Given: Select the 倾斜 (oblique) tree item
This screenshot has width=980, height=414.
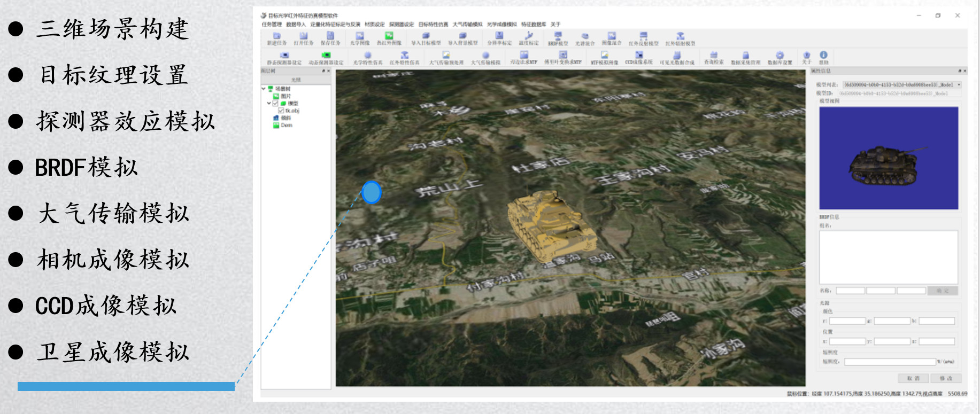Looking at the screenshot, I should [282, 118].
